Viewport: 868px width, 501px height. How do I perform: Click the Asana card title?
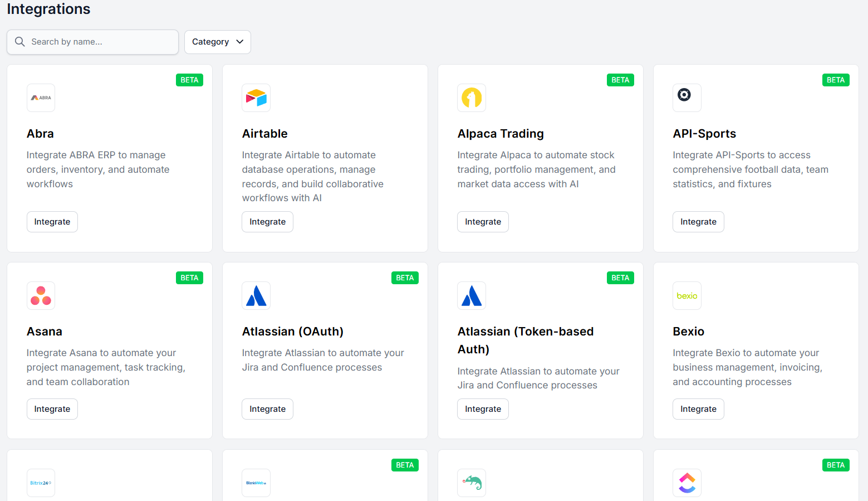click(x=45, y=332)
